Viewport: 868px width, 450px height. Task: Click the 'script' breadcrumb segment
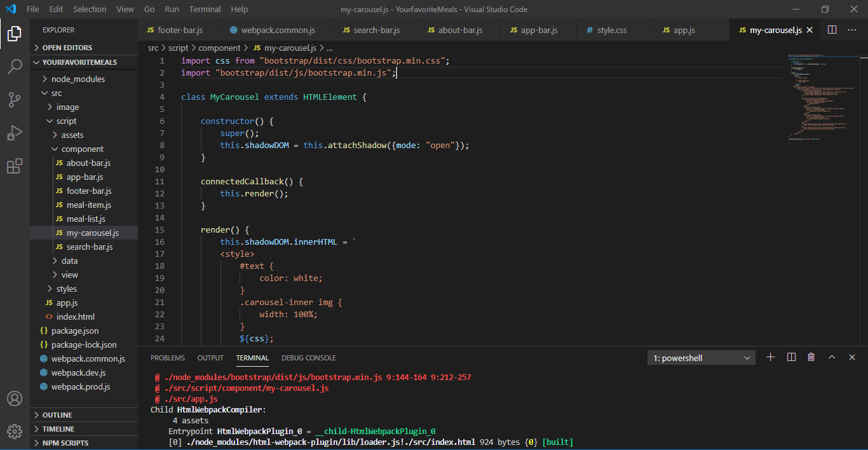coord(178,48)
